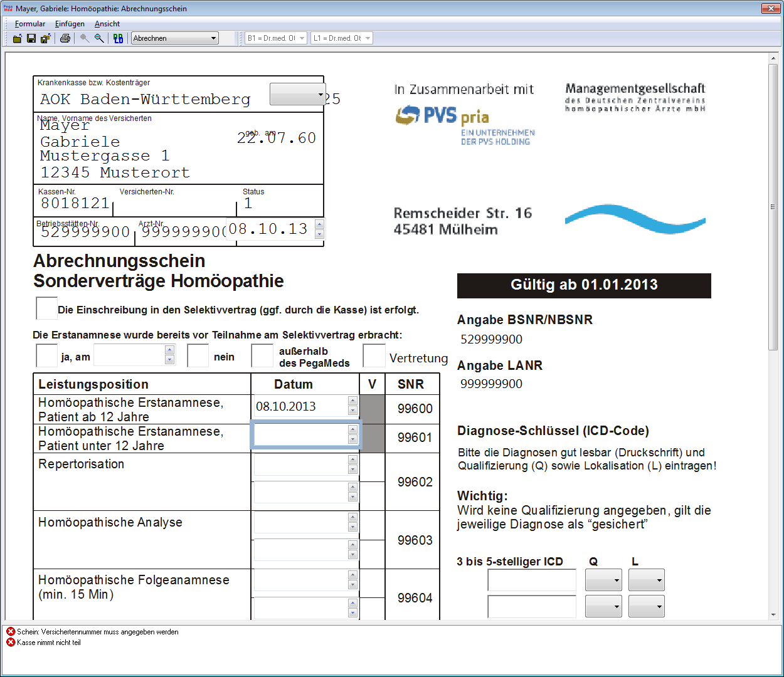The width and height of the screenshot is (784, 677).
Task: Click the first ICD code input field
Action: coord(532,580)
